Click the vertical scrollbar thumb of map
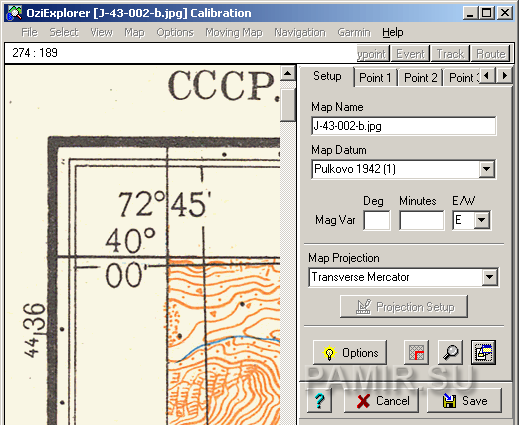This screenshot has width=519, height=425. tap(288, 105)
